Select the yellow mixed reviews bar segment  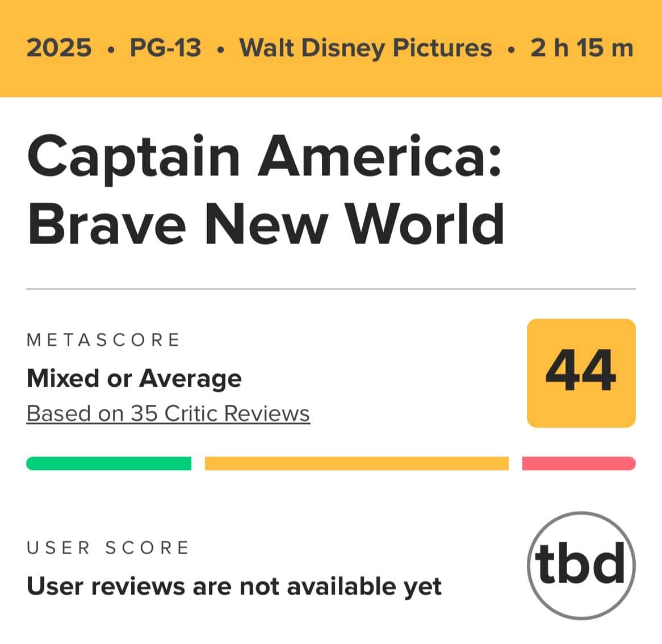357,463
